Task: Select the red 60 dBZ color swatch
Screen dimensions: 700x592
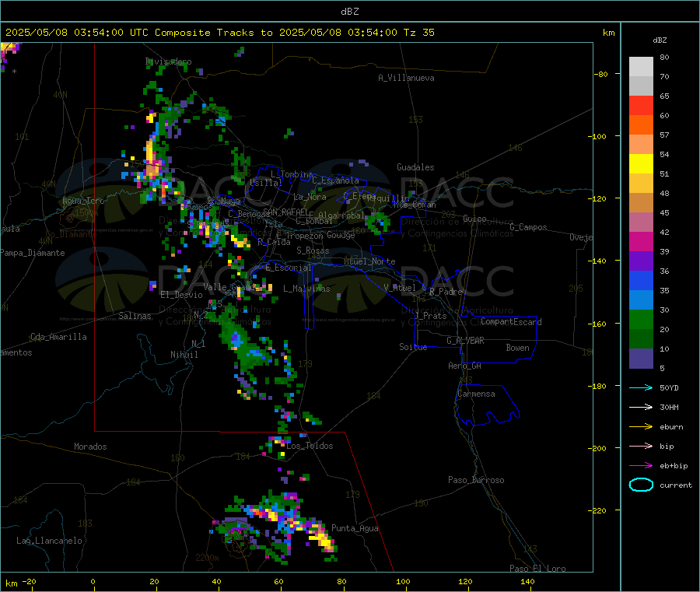Action: (641, 105)
